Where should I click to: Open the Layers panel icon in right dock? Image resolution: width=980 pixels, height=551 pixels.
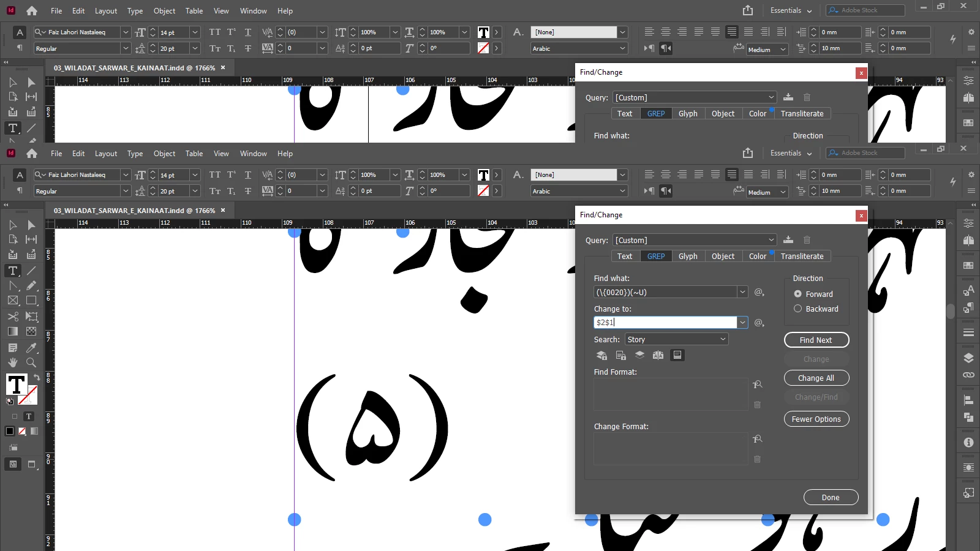(x=968, y=358)
